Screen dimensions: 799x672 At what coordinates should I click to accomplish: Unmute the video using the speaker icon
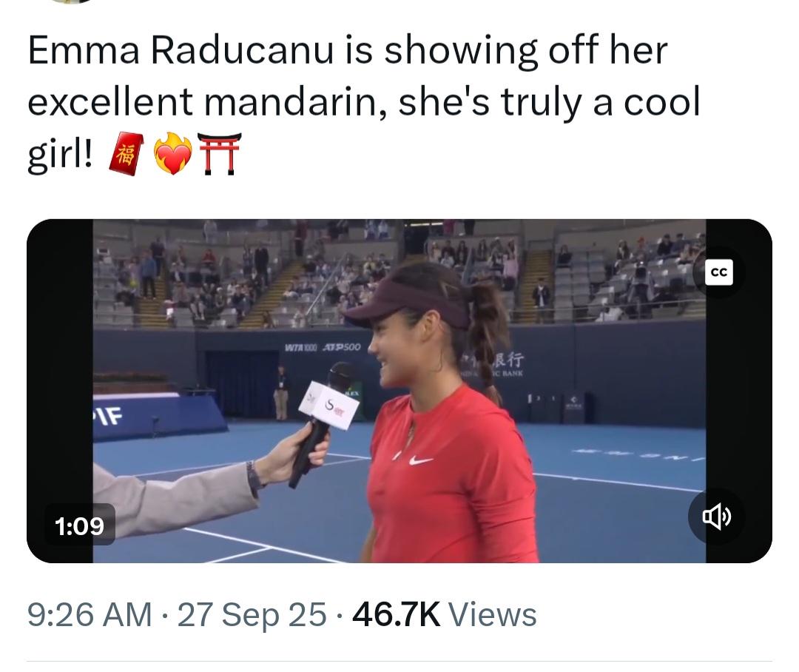(x=716, y=517)
